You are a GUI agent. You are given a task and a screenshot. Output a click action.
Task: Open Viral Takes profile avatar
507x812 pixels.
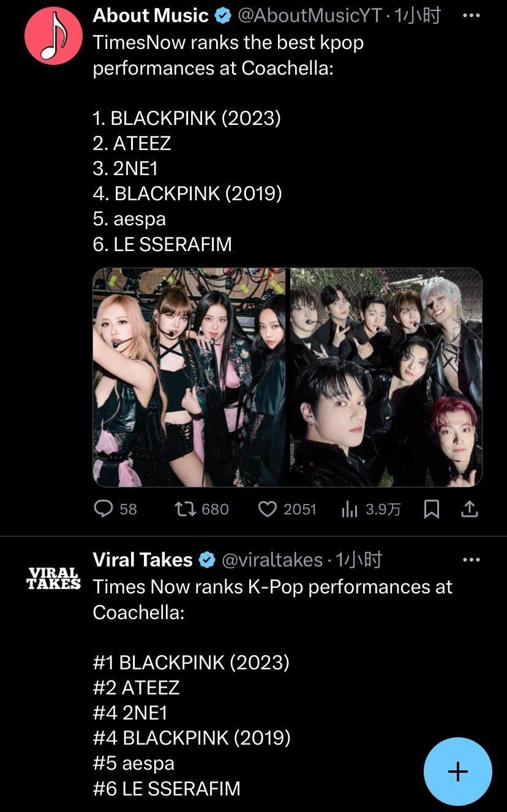tap(53, 578)
